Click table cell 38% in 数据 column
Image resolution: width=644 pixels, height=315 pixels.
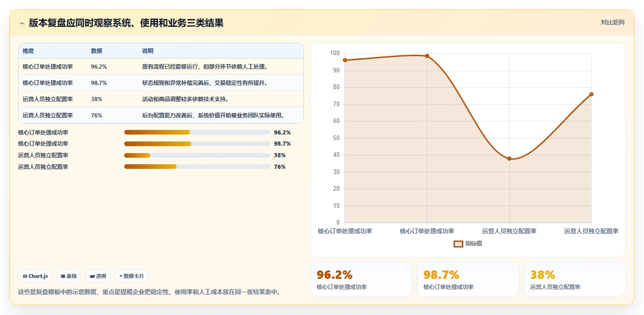[x=97, y=99]
